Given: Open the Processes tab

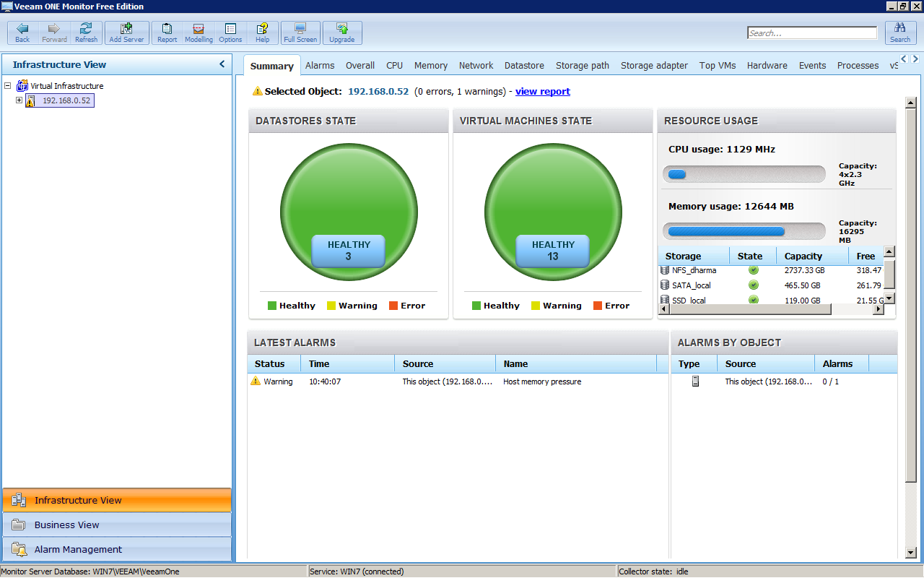Looking at the screenshot, I should [x=858, y=65].
